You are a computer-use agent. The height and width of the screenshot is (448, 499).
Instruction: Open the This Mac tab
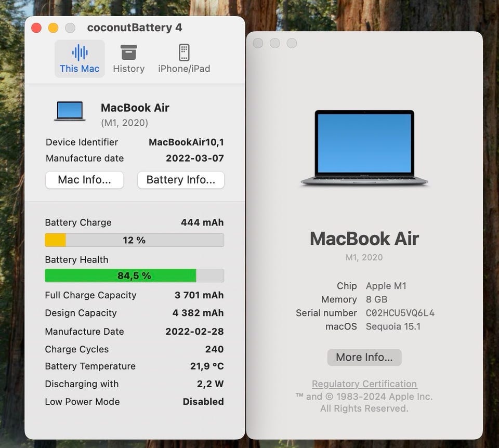[x=80, y=59]
